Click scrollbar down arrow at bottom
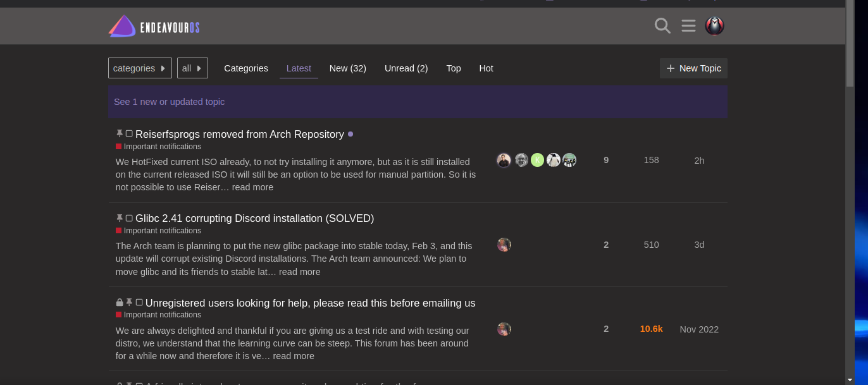 click(850, 380)
